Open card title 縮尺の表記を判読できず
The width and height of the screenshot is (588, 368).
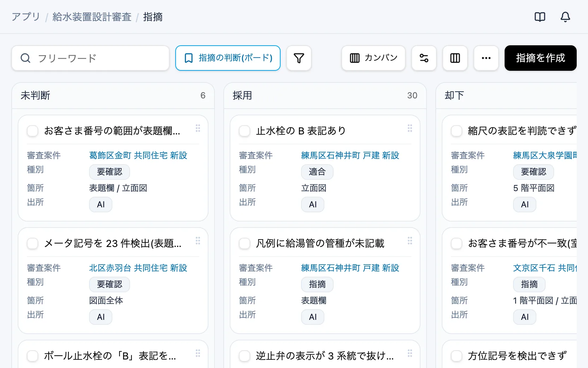click(522, 131)
